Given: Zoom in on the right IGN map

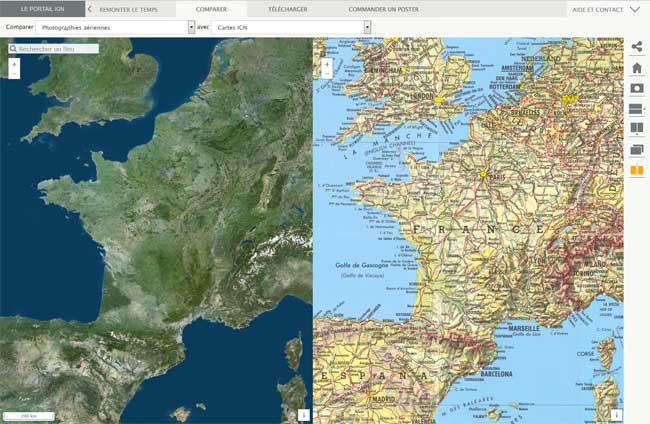Looking at the screenshot, I should click(327, 64).
